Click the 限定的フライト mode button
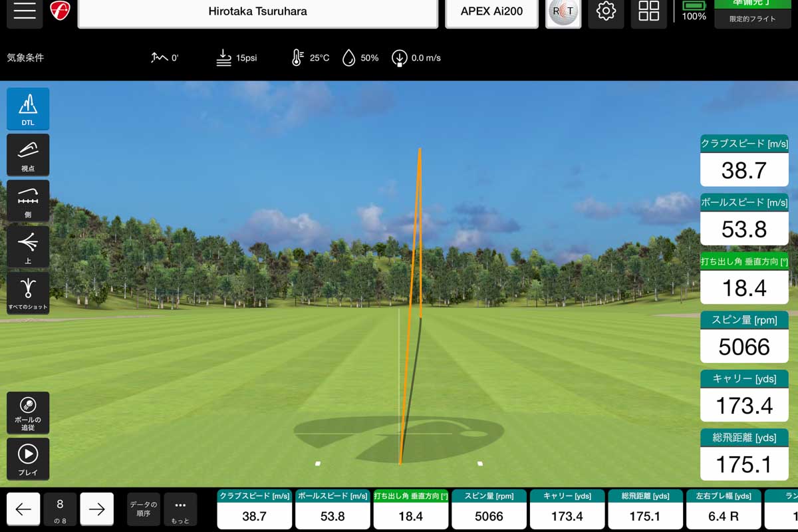 [752, 19]
